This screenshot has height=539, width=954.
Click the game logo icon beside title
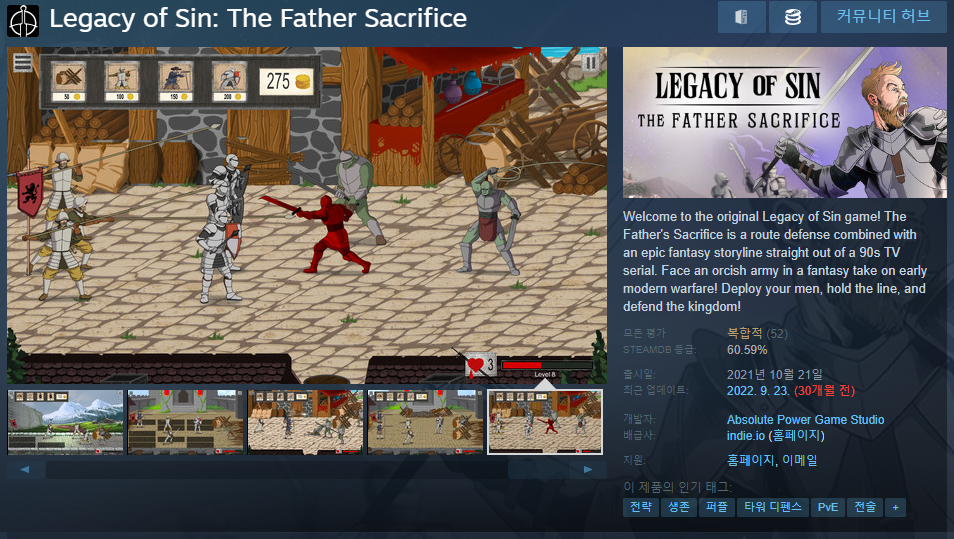pyautogui.click(x=23, y=21)
